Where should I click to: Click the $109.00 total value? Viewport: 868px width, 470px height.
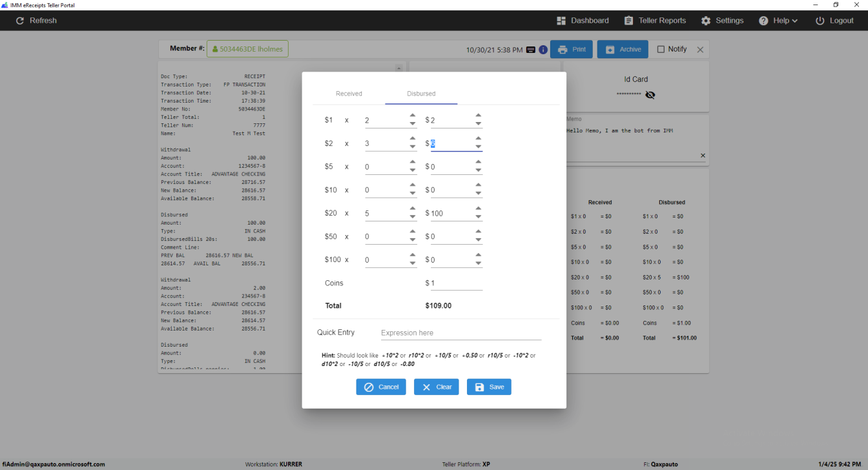coord(439,305)
